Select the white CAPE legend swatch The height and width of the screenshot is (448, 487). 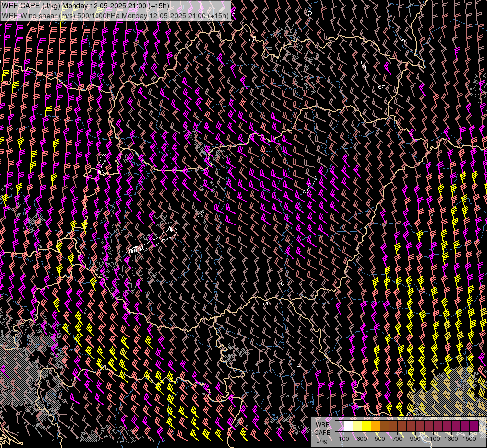coord(349,426)
